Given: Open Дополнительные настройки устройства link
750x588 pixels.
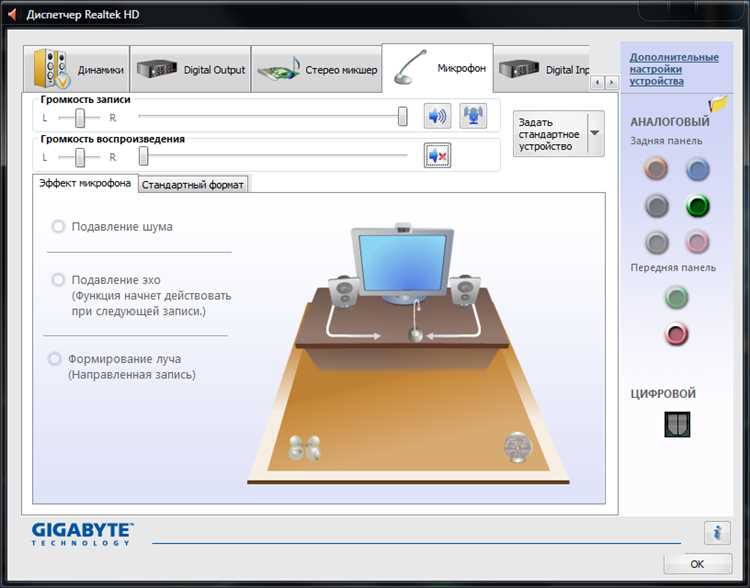Looking at the screenshot, I should [x=674, y=69].
